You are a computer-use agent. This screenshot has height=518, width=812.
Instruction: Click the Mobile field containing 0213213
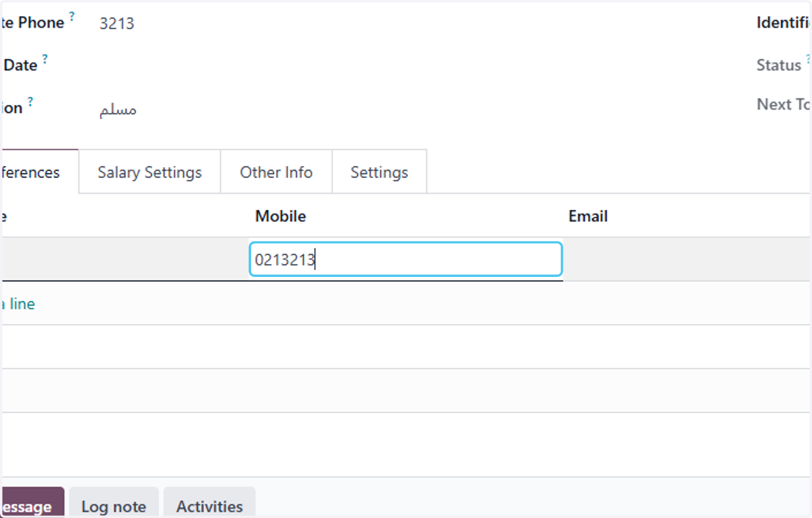pyautogui.click(x=406, y=259)
